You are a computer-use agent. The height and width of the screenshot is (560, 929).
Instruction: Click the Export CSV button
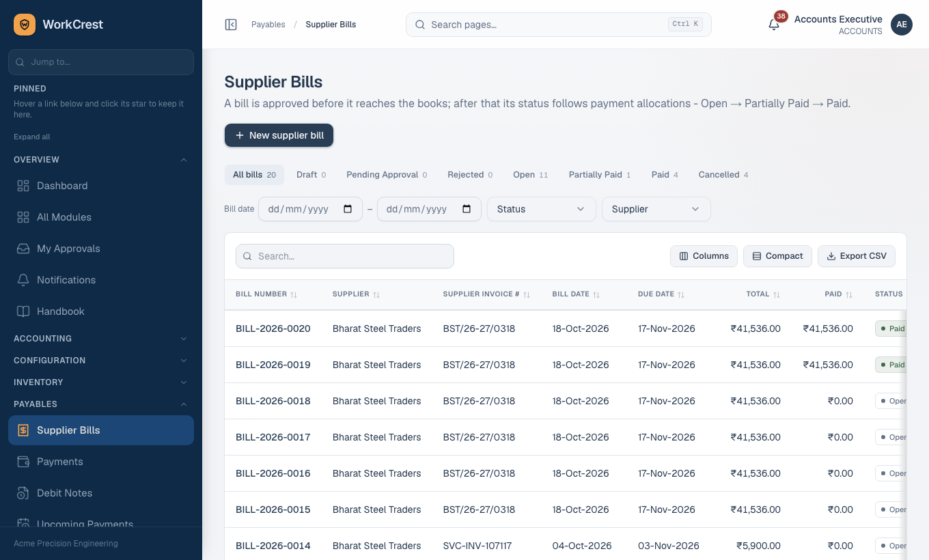(857, 256)
